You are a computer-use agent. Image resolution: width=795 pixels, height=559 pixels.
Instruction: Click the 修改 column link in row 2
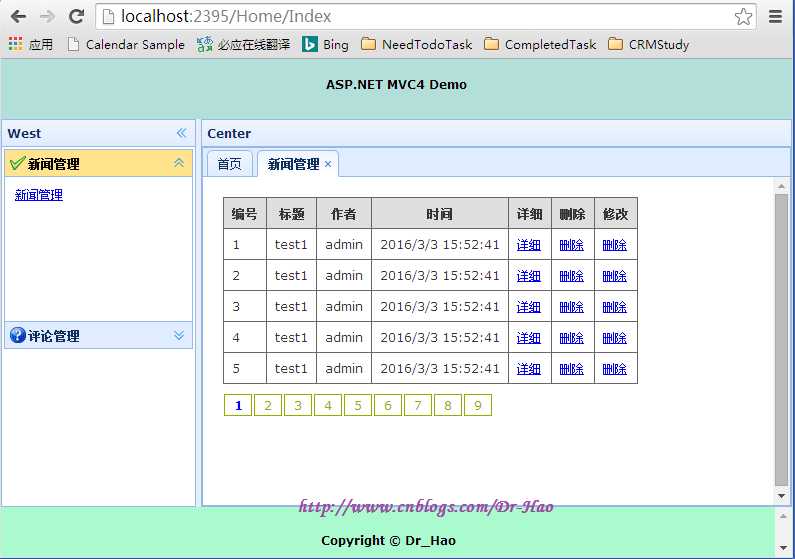(615, 276)
